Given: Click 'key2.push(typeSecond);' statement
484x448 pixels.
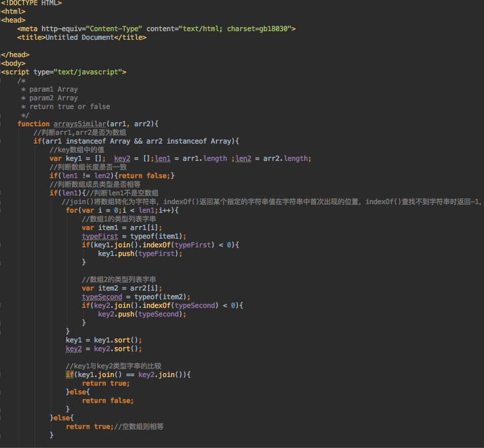Looking at the screenshot, I should tap(142, 314).
